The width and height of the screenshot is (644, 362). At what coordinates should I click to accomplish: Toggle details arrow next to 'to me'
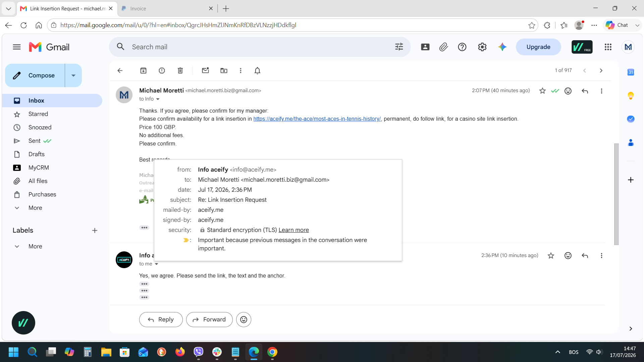tap(156, 264)
